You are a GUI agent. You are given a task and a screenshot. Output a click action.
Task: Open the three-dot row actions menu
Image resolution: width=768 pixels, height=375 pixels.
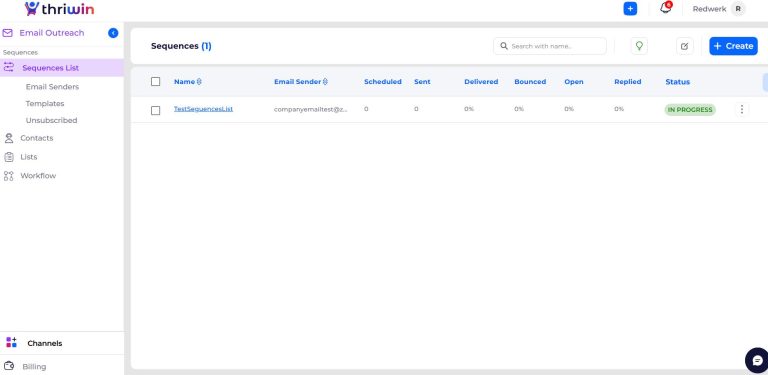point(742,110)
